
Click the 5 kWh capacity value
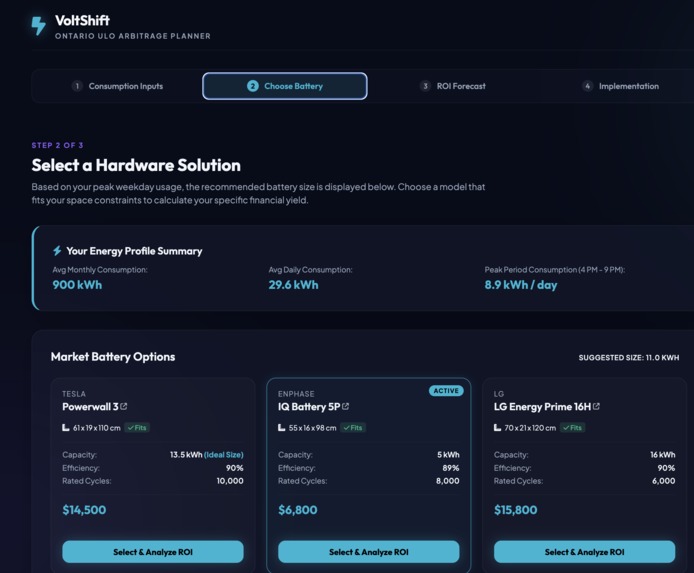pos(448,454)
